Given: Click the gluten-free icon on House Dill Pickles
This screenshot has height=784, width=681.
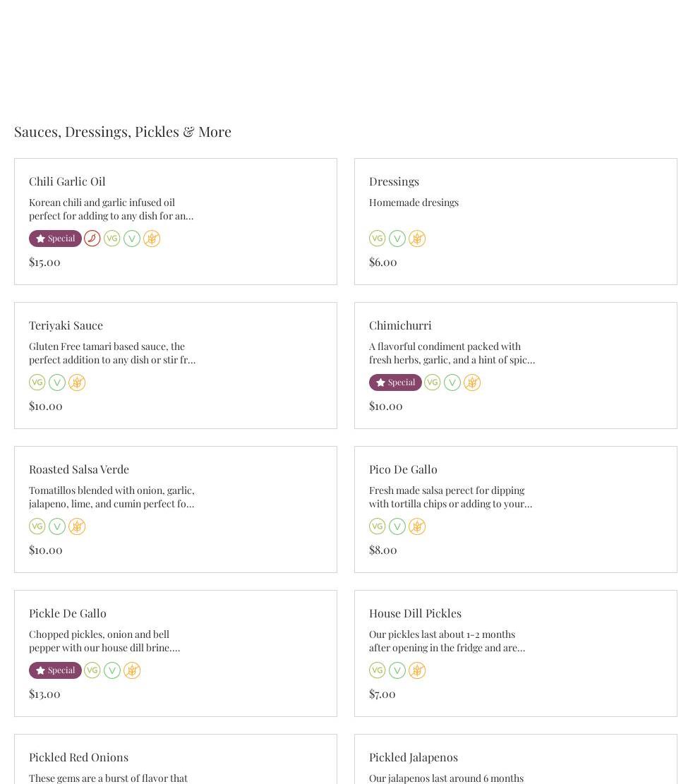Looking at the screenshot, I should coord(417,670).
